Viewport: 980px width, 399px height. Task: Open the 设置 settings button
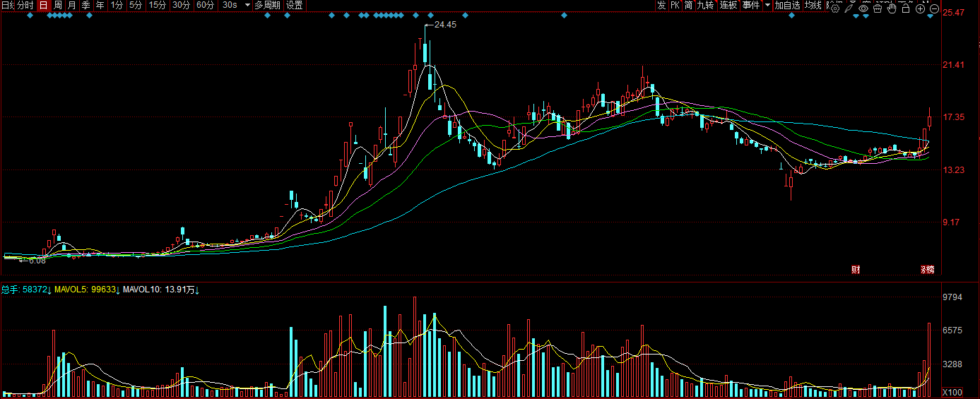click(295, 5)
